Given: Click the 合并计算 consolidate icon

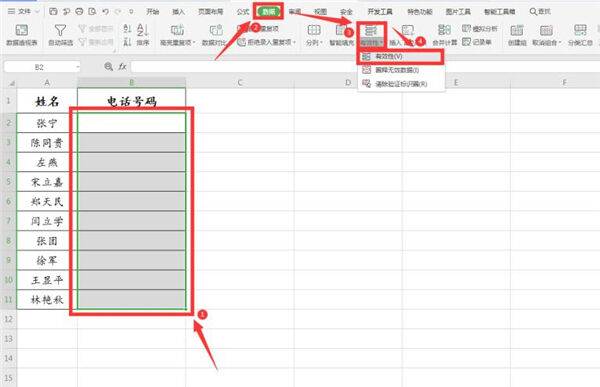Looking at the screenshot, I should tap(444, 30).
